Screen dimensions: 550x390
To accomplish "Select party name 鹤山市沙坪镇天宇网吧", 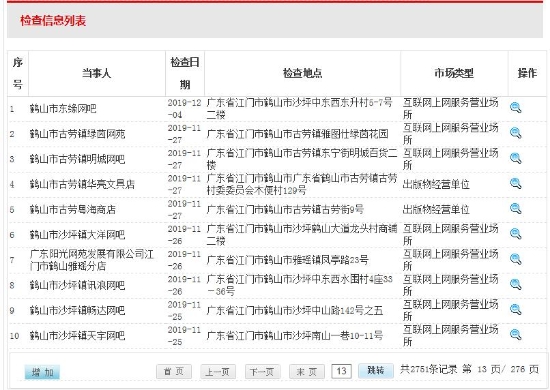I will pos(78,336).
